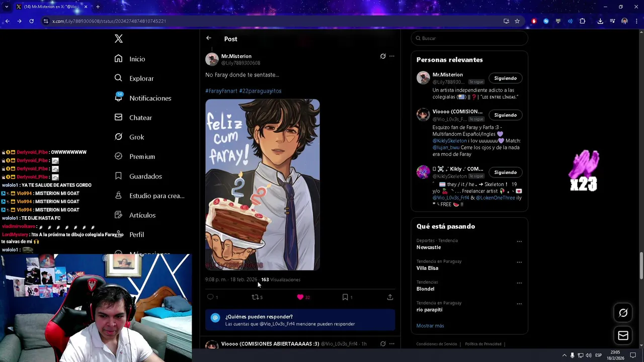This screenshot has height=362, width=644.
Task: Open the browser extensions puzzle icon
Action: (x=583, y=21)
